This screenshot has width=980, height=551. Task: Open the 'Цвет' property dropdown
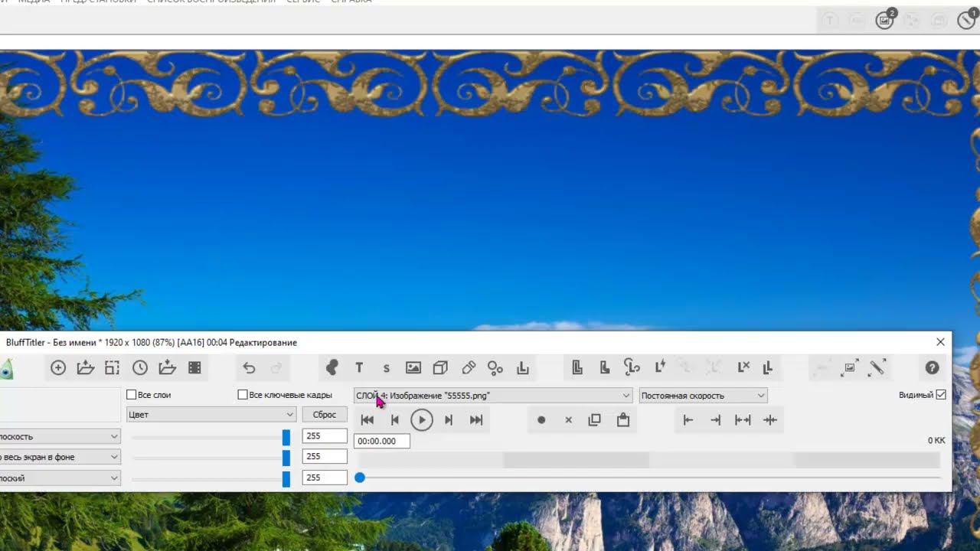point(211,415)
